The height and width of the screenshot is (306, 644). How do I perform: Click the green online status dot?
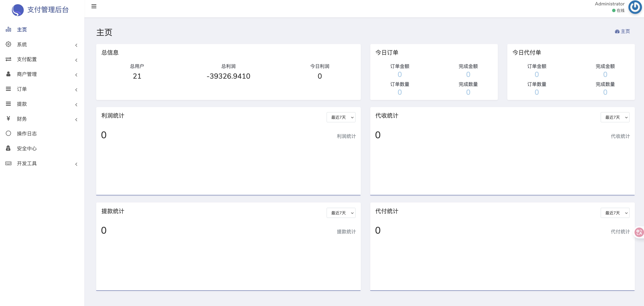click(x=614, y=11)
